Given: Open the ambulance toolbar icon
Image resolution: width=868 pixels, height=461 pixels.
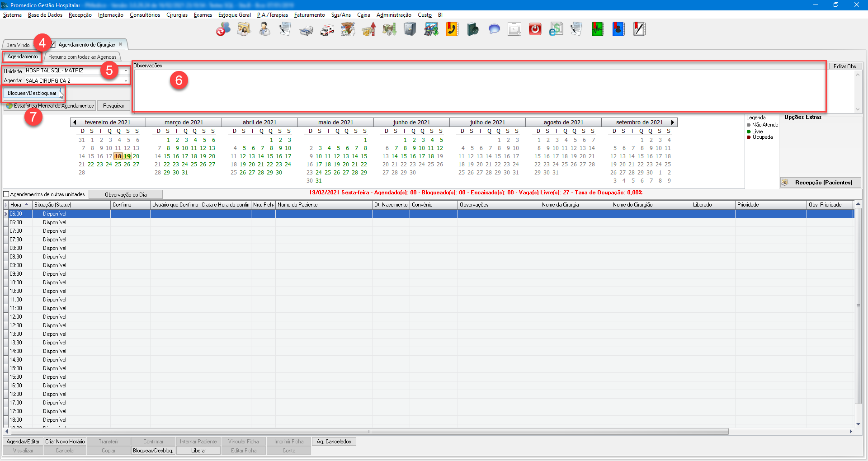Looking at the screenshot, I should coord(327,30).
